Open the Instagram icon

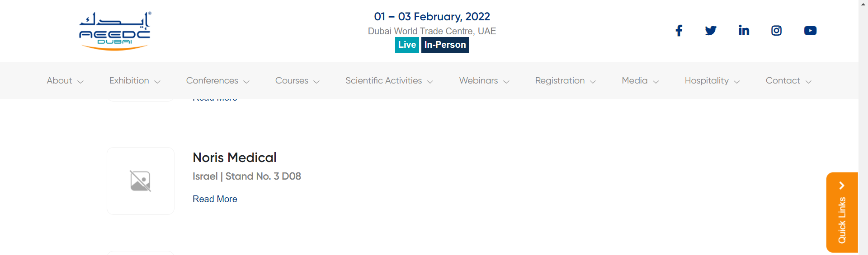(x=776, y=31)
